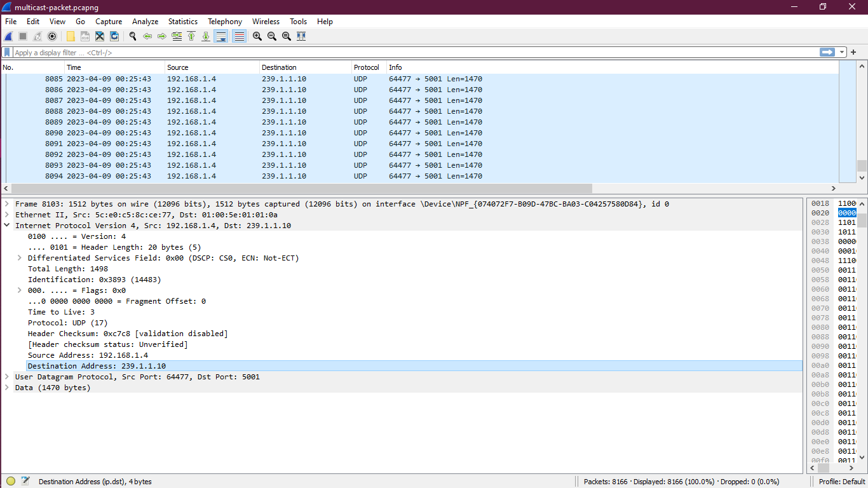This screenshot has height=488, width=868.
Task: Click Profile: Default in status bar
Action: tap(841, 482)
